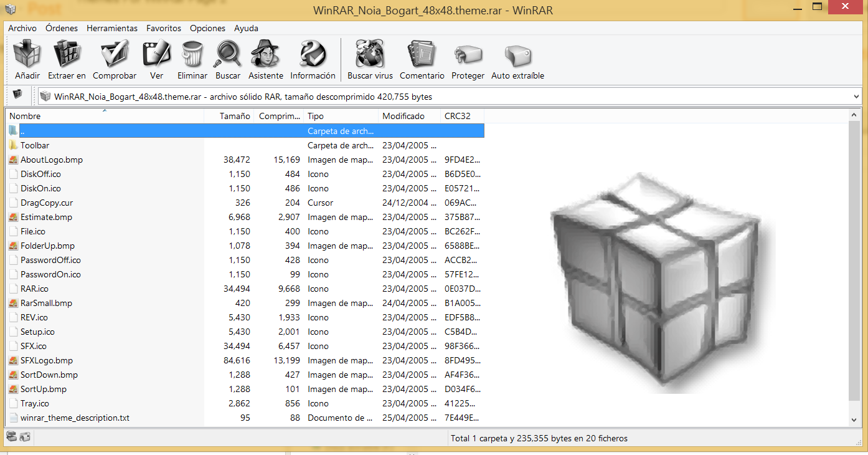The height and width of the screenshot is (455, 868).
Task: Click the scrollbar up arrow
Action: (855, 115)
